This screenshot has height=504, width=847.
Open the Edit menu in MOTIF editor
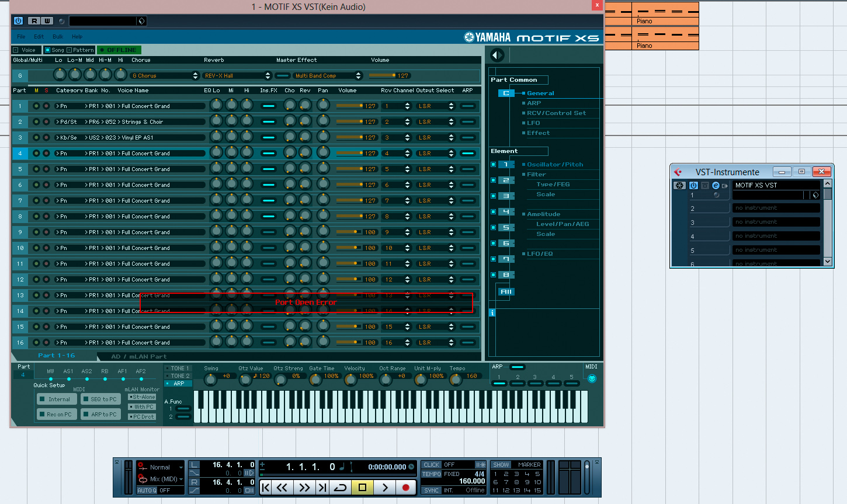click(x=39, y=36)
